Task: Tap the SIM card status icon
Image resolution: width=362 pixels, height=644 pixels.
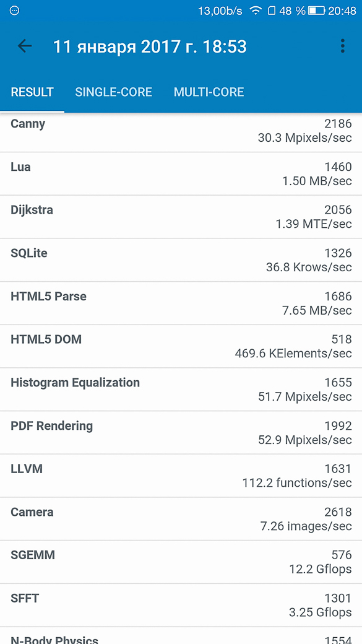Action: click(271, 11)
